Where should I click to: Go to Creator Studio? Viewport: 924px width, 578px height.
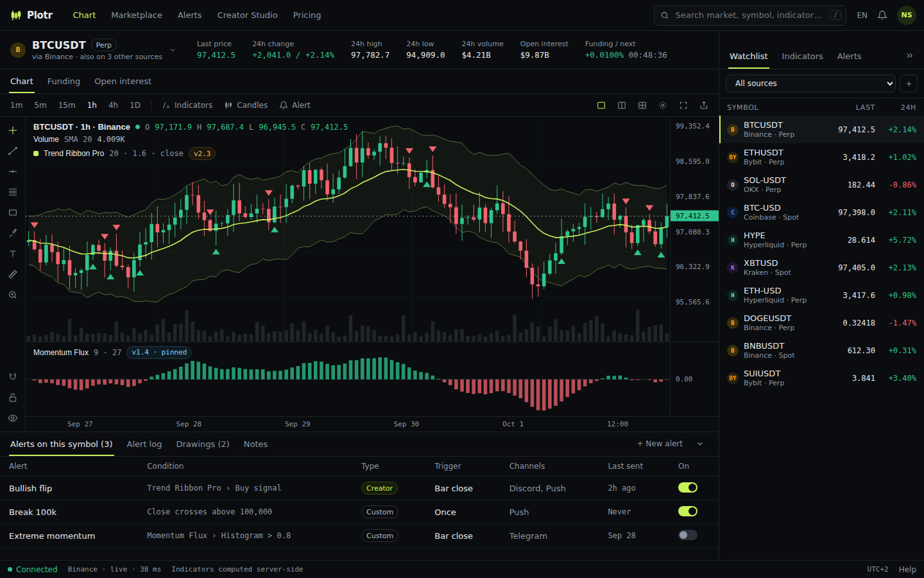coord(247,15)
